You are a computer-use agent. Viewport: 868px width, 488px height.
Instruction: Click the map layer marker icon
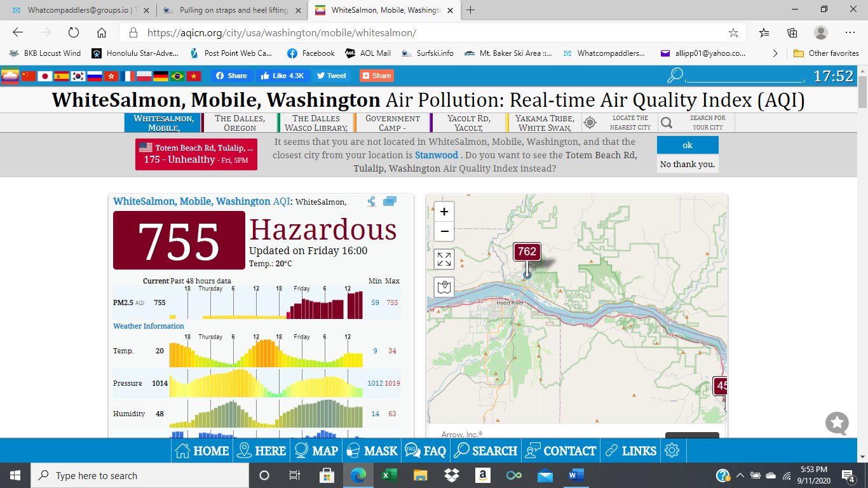444,287
